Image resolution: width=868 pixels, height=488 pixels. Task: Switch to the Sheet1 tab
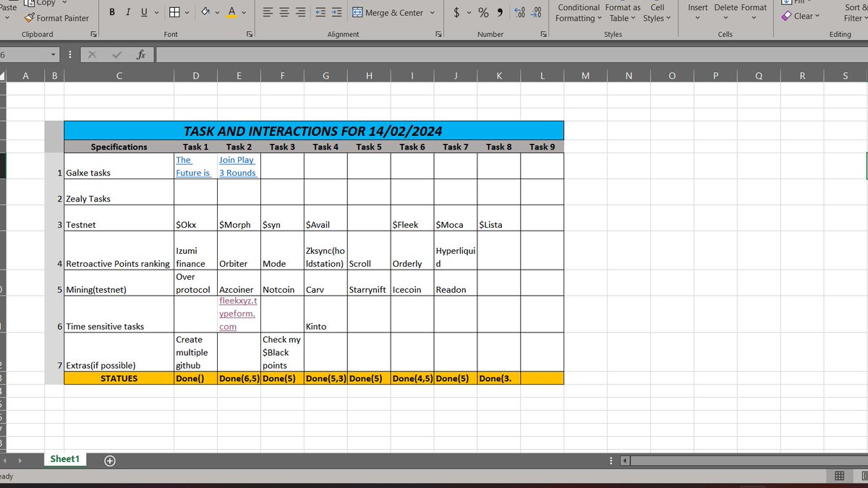(64, 460)
